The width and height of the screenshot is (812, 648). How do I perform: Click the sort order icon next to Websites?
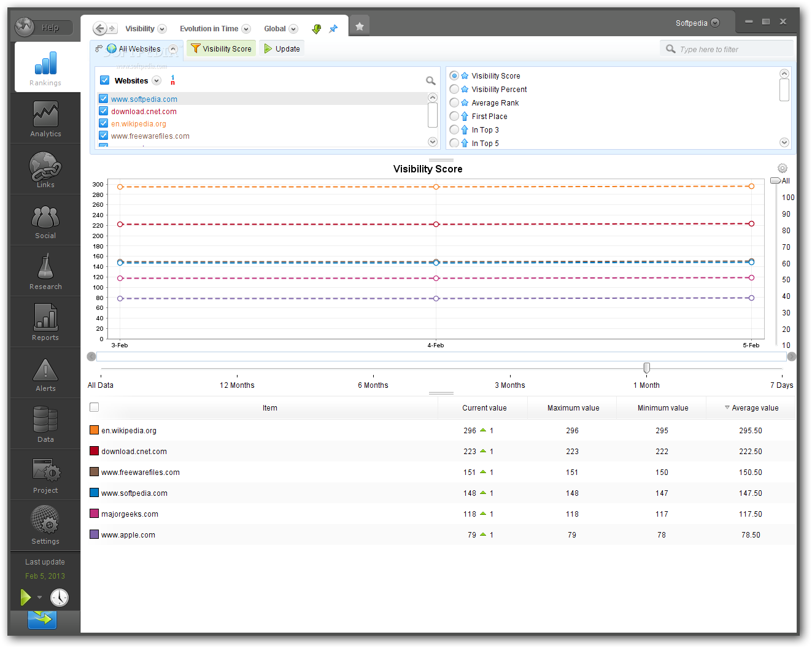point(172,80)
